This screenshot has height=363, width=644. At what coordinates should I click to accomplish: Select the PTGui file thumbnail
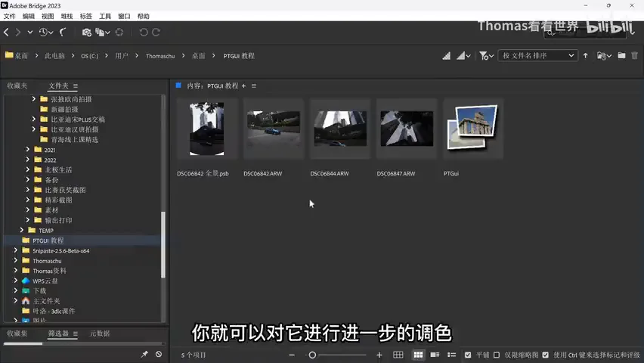coord(473,129)
